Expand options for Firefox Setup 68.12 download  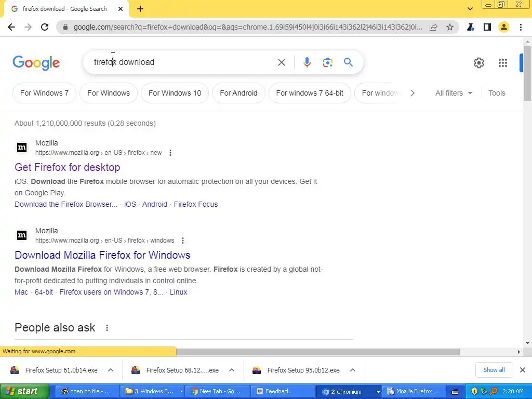(x=232, y=370)
